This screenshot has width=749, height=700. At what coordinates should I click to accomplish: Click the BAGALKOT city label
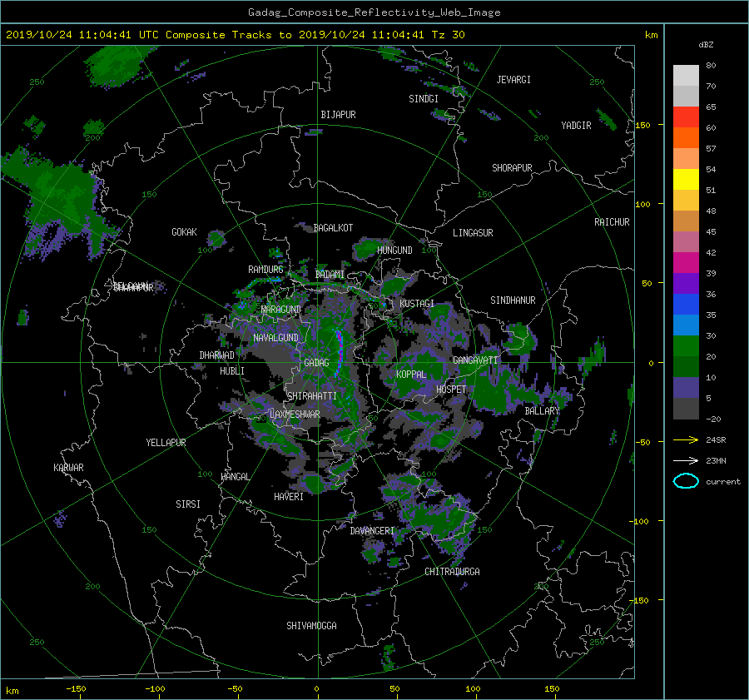333,228
